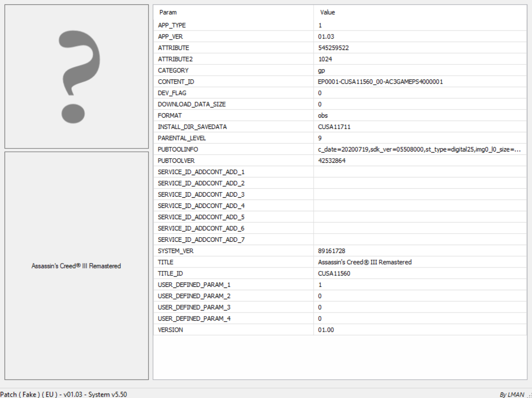532x398 pixels.
Task: Click the truncated PUBTOOLINFO value
Action: 419,149
